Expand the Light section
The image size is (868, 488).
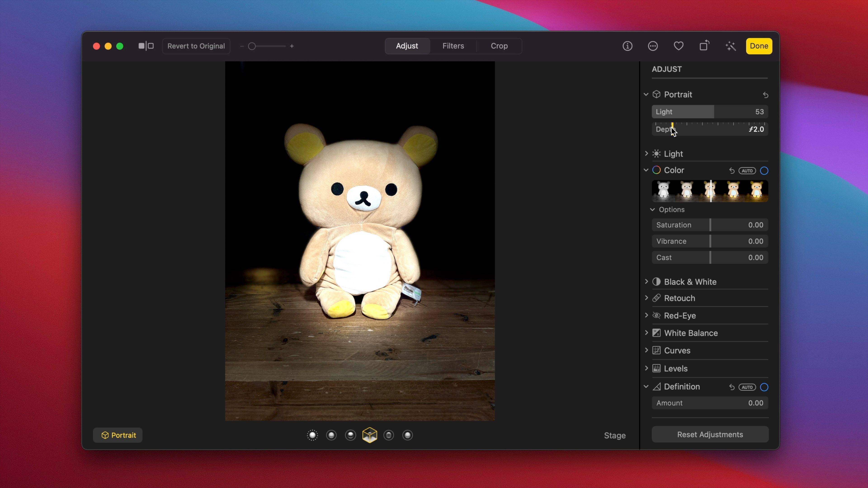click(646, 154)
